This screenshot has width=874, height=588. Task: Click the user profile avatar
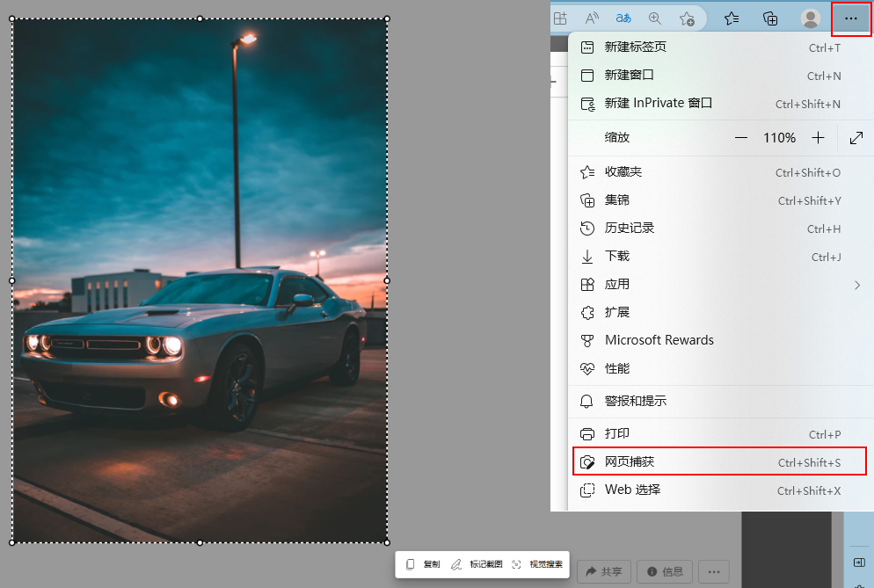pyautogui.click(x=810, y=18)
